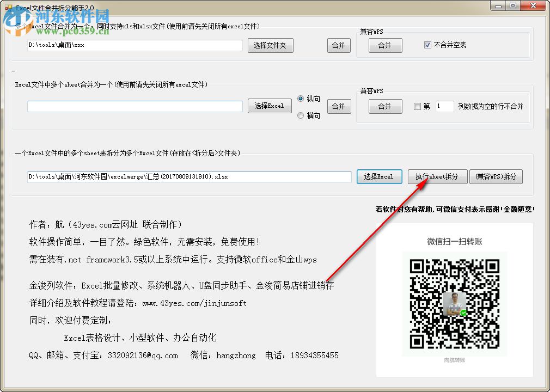The height and width of the screenshot is (392, 550).
Task: Click the WPS-compatible 合并 button beside 不合并空表
Action: pyautogui.click(x=385, y=45)
